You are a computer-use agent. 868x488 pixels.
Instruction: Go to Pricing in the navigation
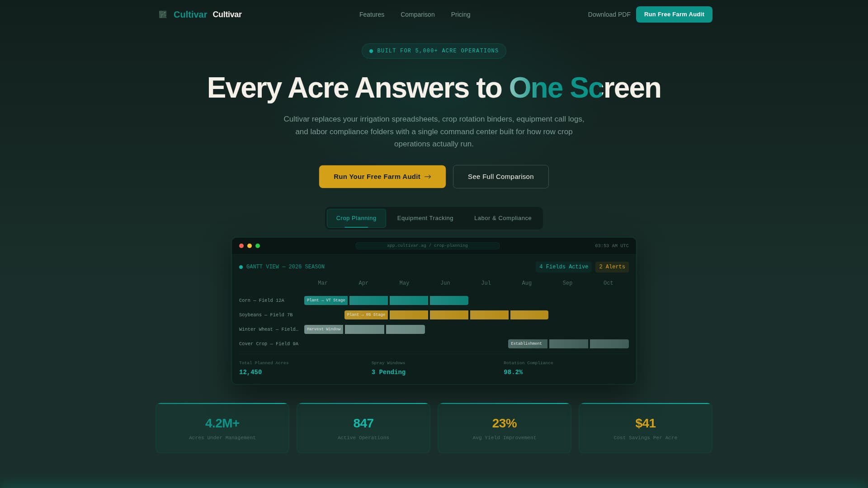[460, 14]
